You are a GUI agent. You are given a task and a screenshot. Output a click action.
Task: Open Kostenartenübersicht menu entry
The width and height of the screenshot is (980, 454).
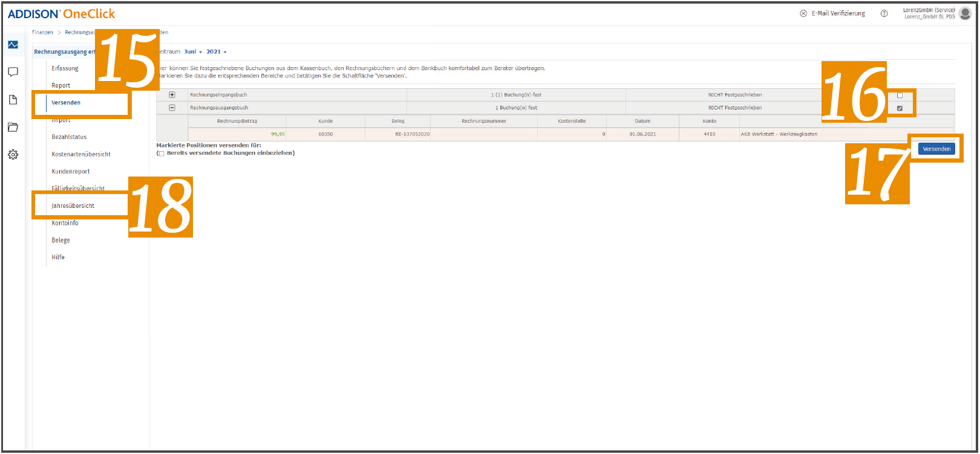(x=81, y=154)
